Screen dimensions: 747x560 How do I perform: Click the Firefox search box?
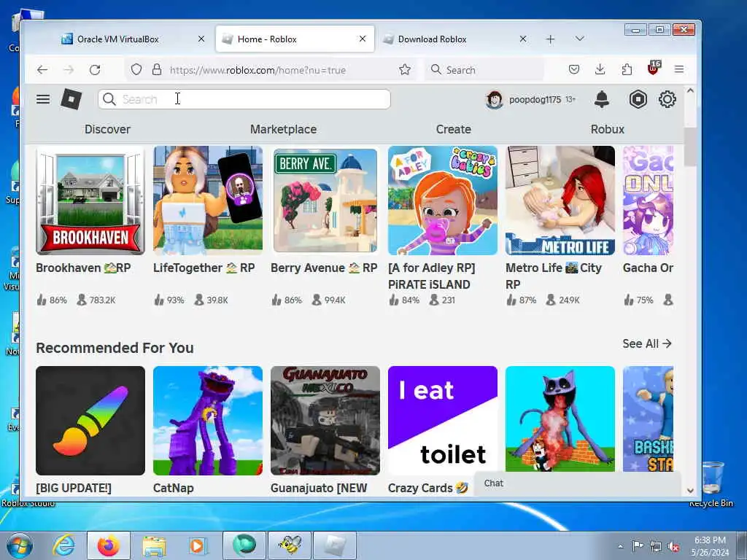point(484,70)
